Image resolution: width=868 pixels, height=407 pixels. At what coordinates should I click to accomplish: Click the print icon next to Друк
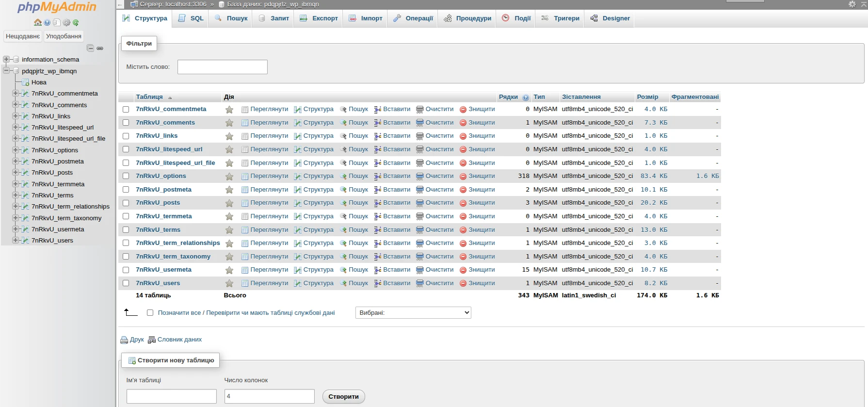point(124,340)
